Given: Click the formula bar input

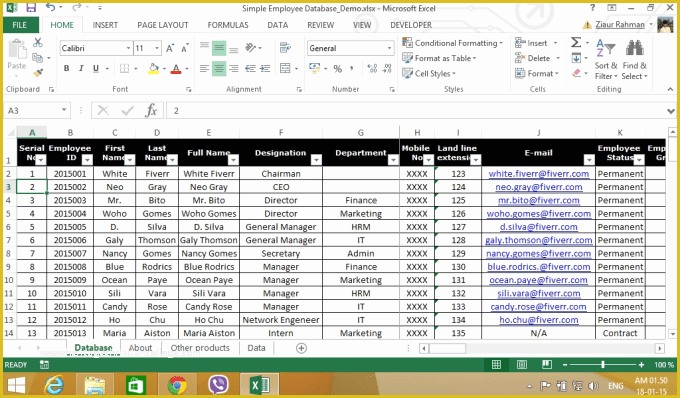Looking at the screenshot, I should click(415, 111).
